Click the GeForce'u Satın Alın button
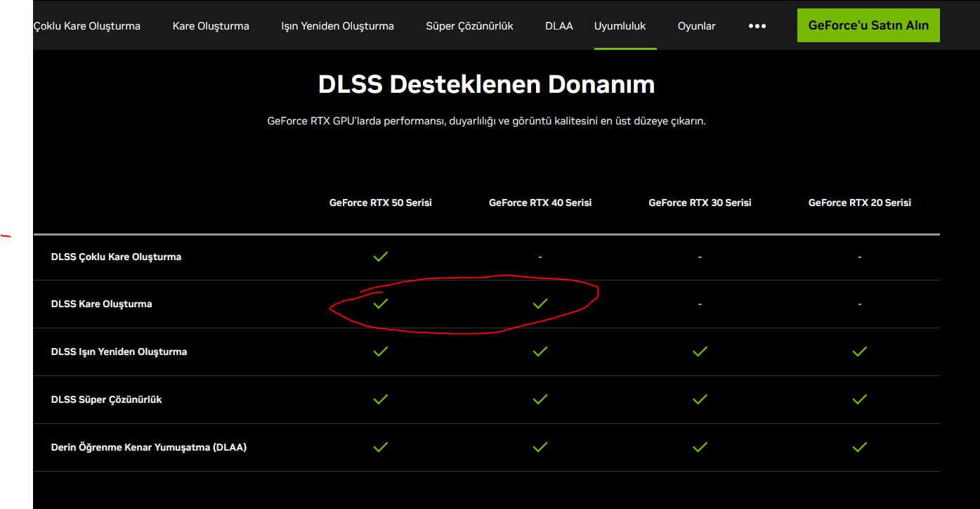The height and width of the screenshot is (509, 980). (868, 25)
